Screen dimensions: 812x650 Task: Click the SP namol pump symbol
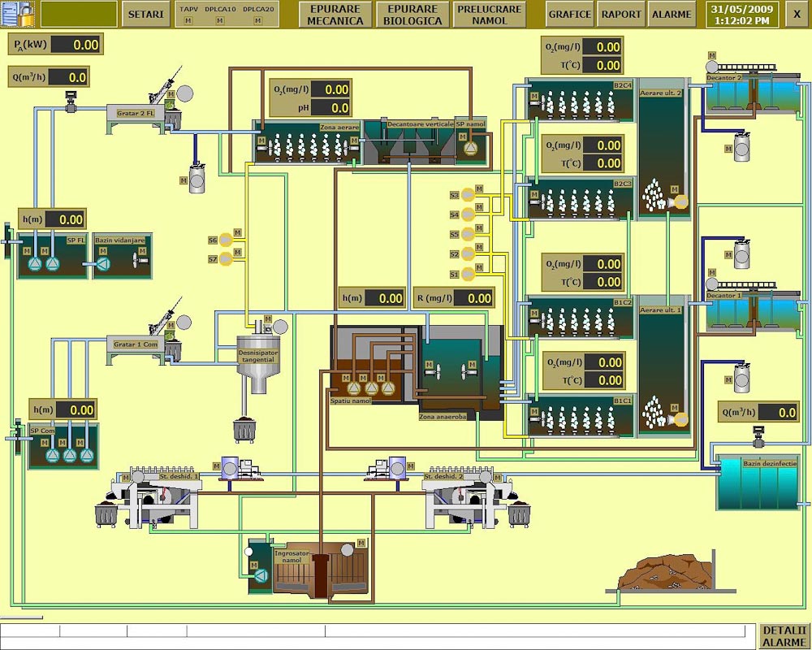click(x=470, y=148)
